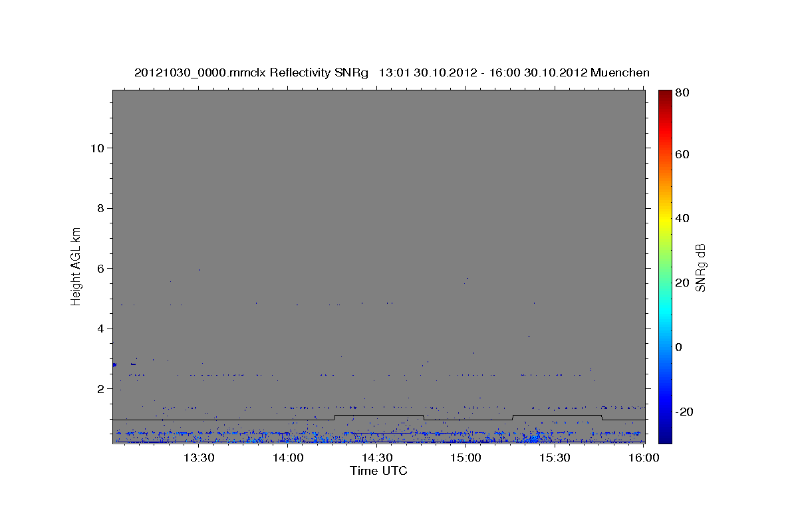Click the 14:30 time tick label
Screen dimensions: 798x532
[x=377, y=458]
